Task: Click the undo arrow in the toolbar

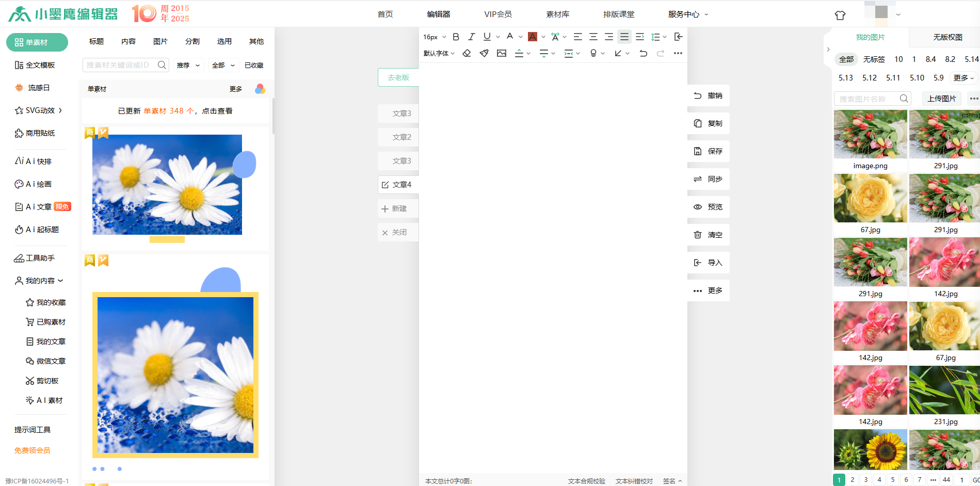Action: pyautogui.click(x=642, y=53)
